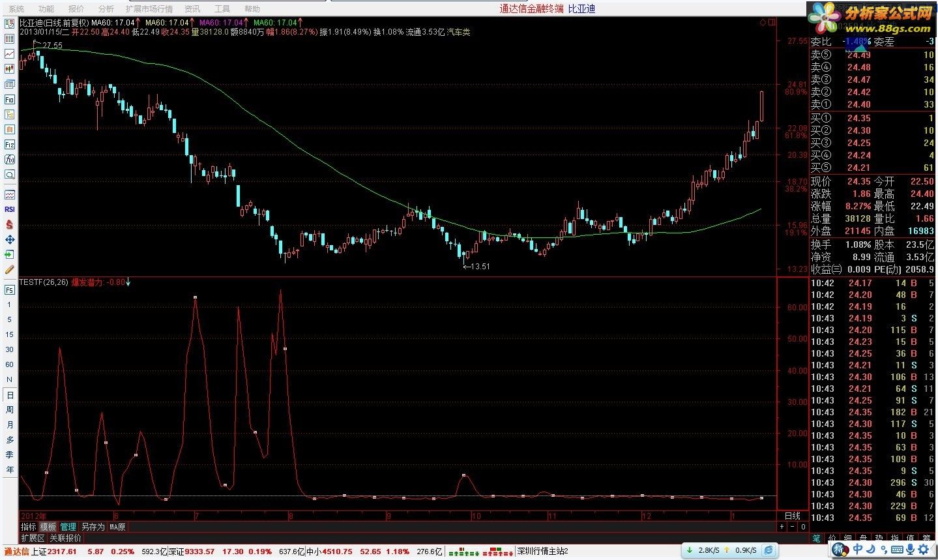
Task: Open the line trend chart icon in sidebar
Action: pos(10,54)
